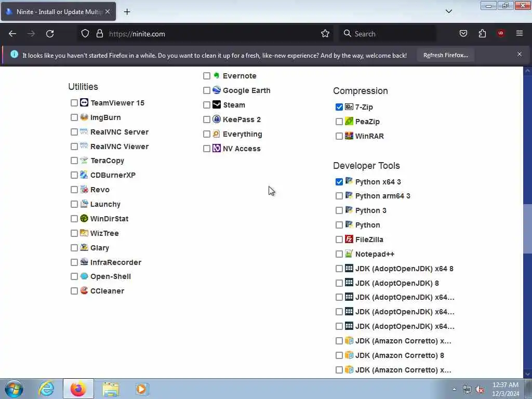The height and width of the screenshot is (399, 532).
Task: Save to Pocket icon
Action: coord(463,33)
